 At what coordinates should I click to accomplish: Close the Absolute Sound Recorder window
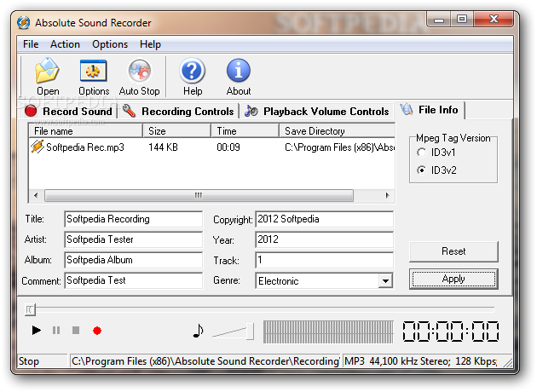494,19
